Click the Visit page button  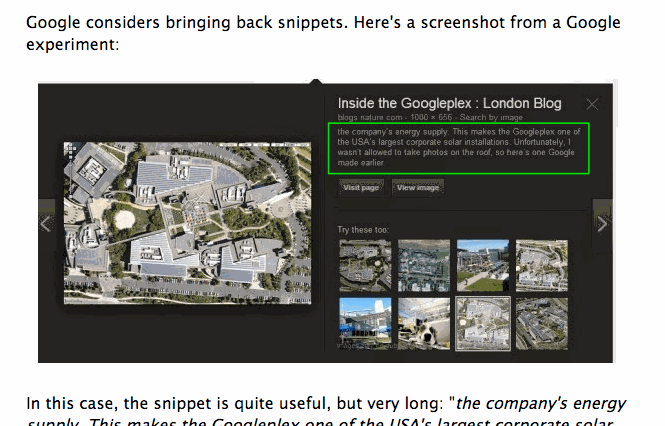tap(361, 187)
